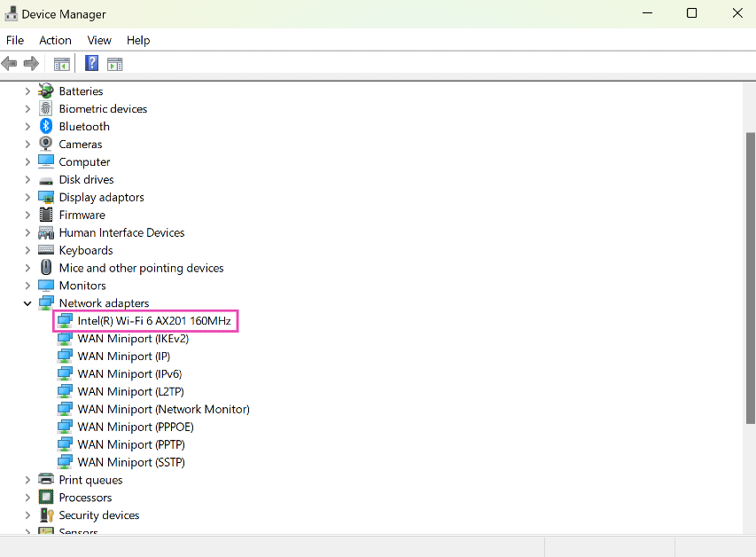
Task: Click the Bluetooth category icon
Action: coord(46,127)
